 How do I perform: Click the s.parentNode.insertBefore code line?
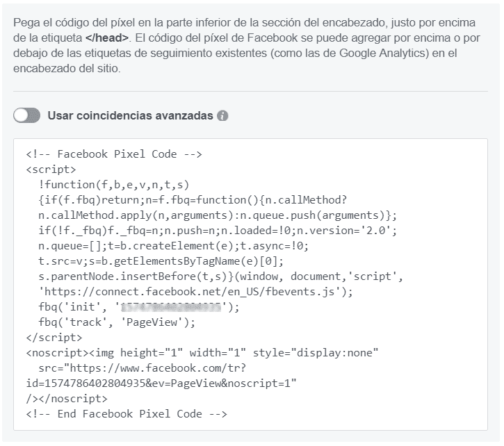click(221, 276)
